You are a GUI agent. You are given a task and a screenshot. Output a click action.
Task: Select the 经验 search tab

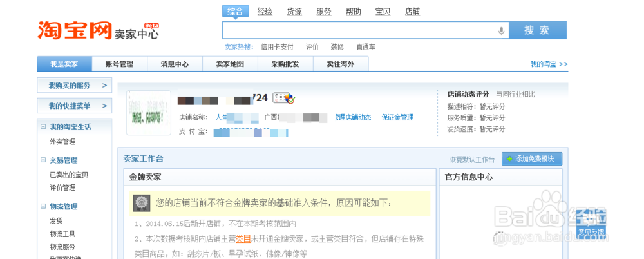click(265, 12)
